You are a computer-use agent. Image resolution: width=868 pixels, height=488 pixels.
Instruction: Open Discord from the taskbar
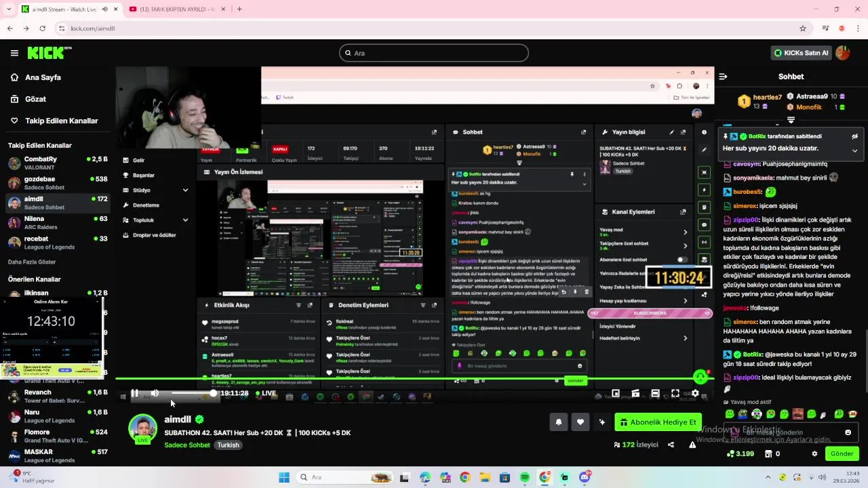coord(585,477)
